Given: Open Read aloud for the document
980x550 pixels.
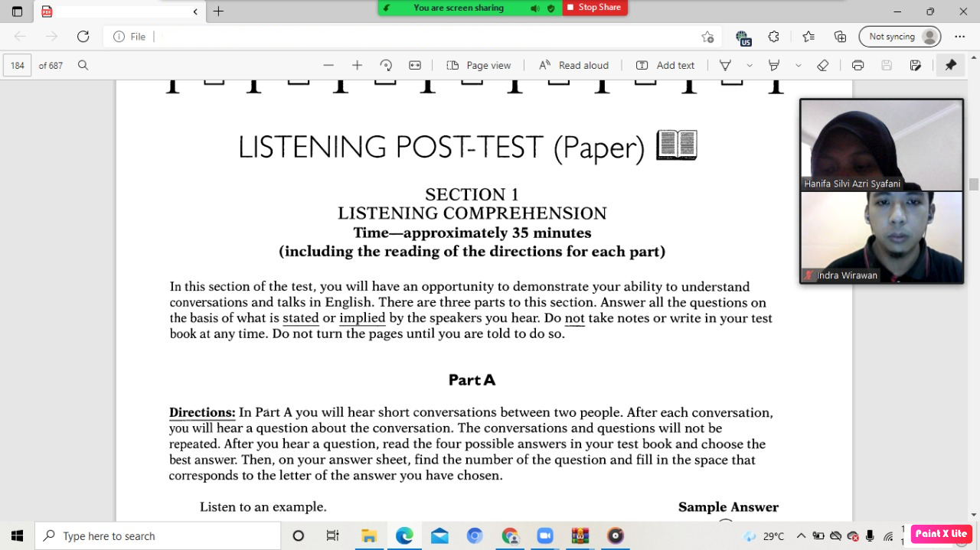Looking at the screenshot, I should click(x=573, y=65).
